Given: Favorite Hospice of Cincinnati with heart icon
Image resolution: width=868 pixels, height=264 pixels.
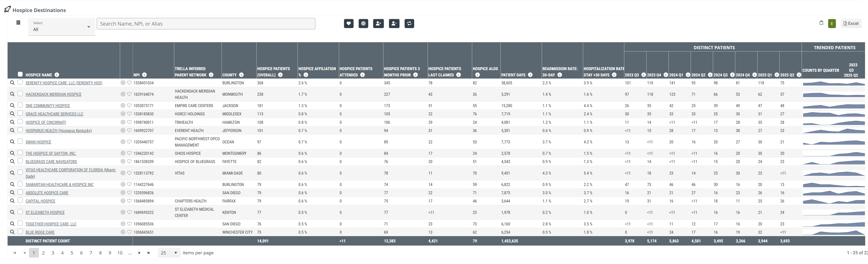Looking at the screenshot, I should click(x=129, y=122).
